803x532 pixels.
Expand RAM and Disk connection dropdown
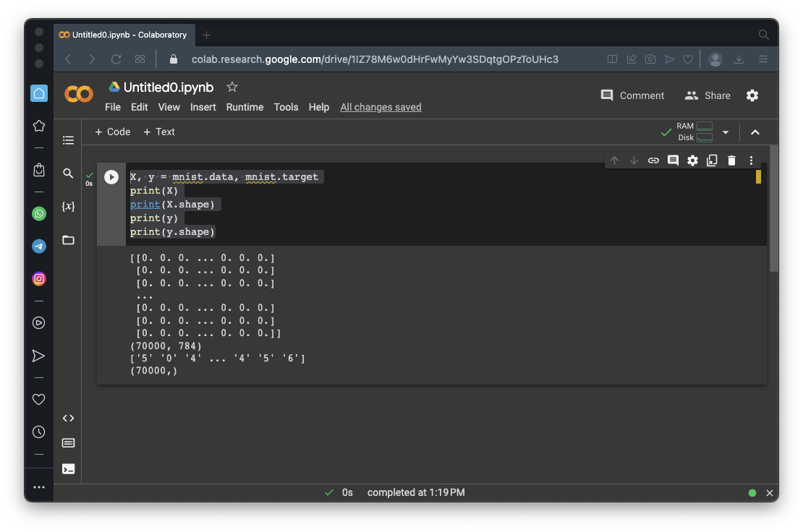click(726, 132)
